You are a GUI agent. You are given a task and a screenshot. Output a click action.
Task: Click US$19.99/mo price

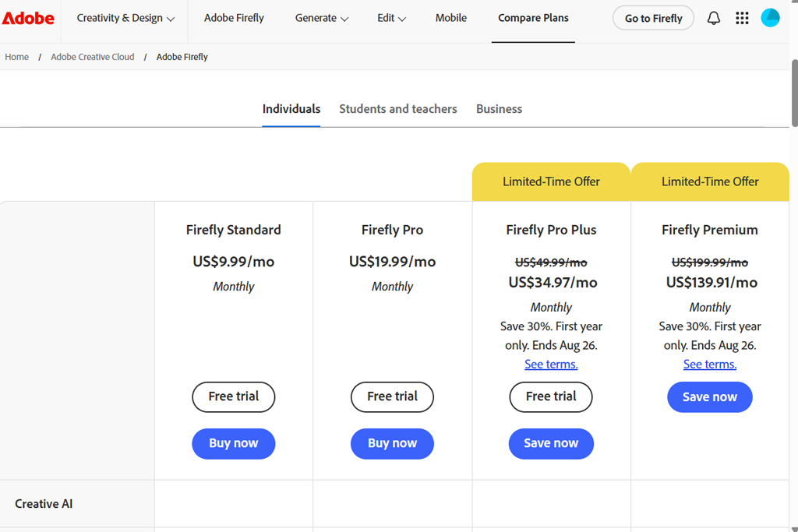coord(393,262)
